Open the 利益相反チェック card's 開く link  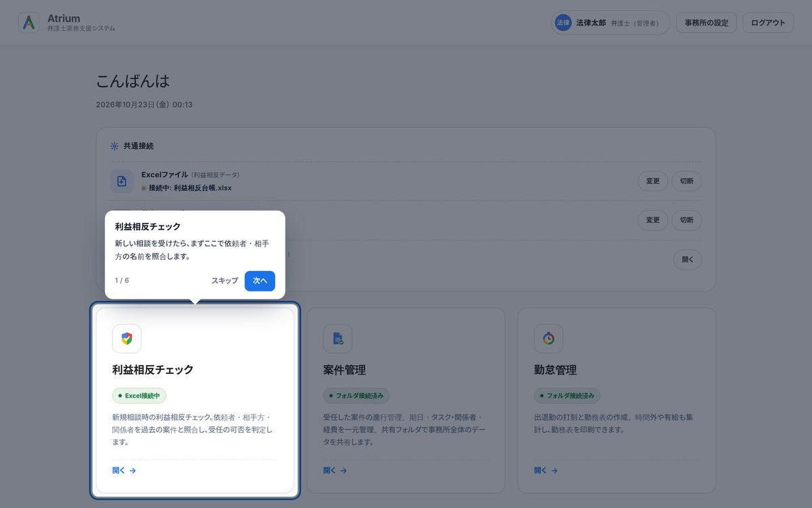tap(125, 470)
